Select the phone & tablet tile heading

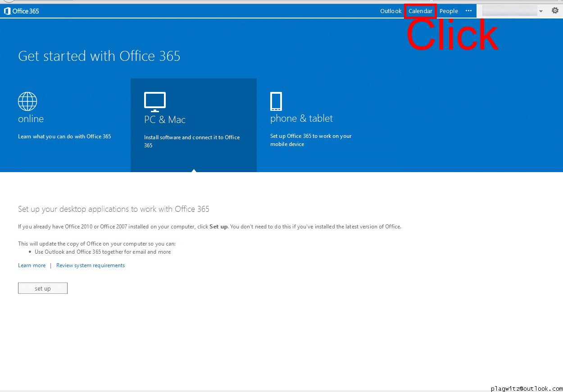[x=301, y=119]
